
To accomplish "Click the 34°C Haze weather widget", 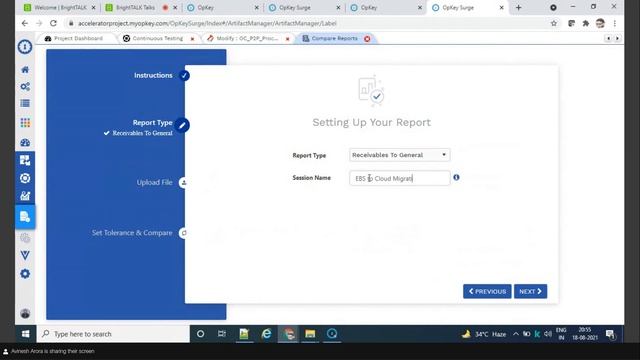I will 484,334.
